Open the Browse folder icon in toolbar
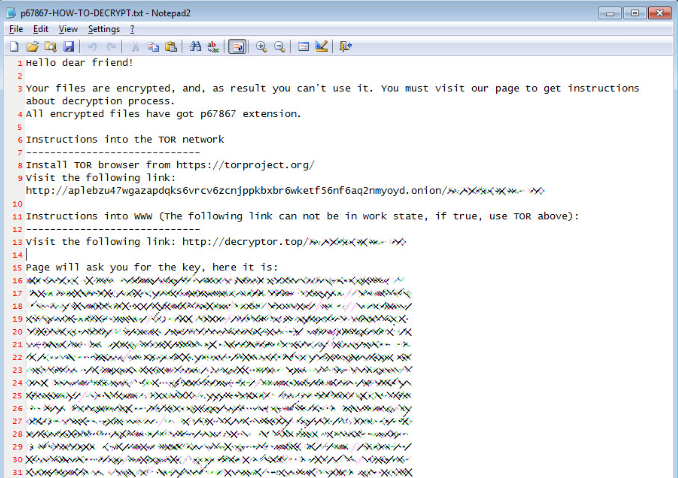This screenshot has height=478, width=678. pos(50,46)
